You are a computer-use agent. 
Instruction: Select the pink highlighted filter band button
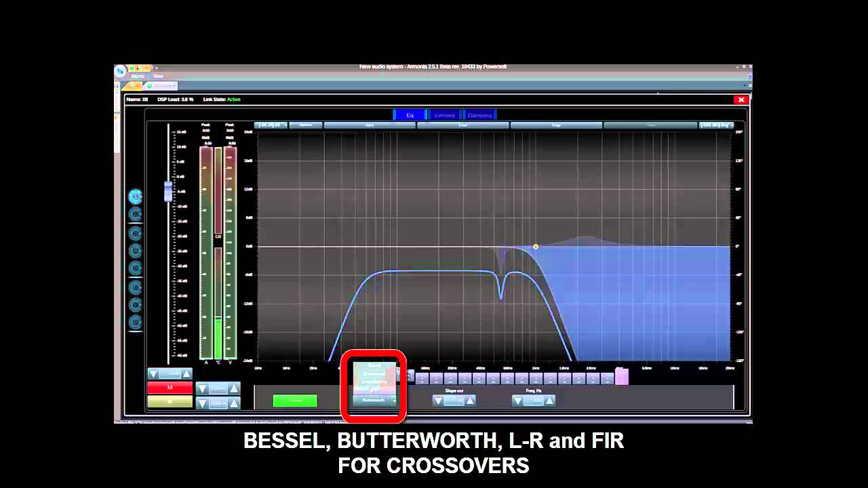click(x=622, y=378)
